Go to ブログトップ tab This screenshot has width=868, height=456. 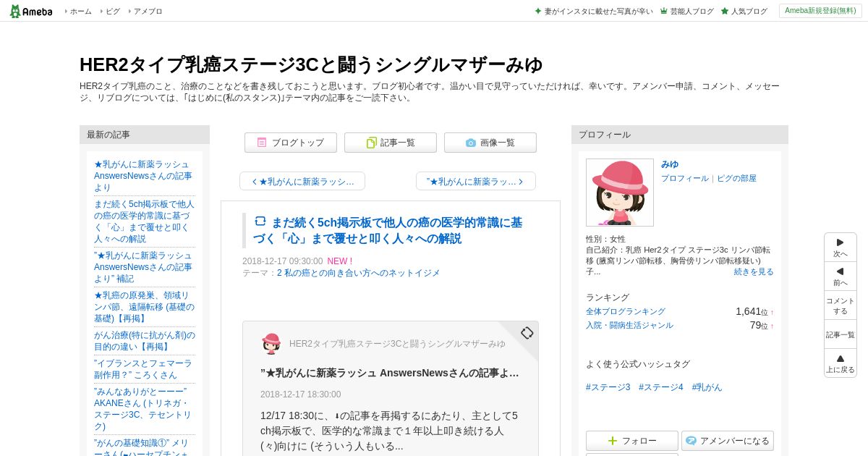point(291,143)
